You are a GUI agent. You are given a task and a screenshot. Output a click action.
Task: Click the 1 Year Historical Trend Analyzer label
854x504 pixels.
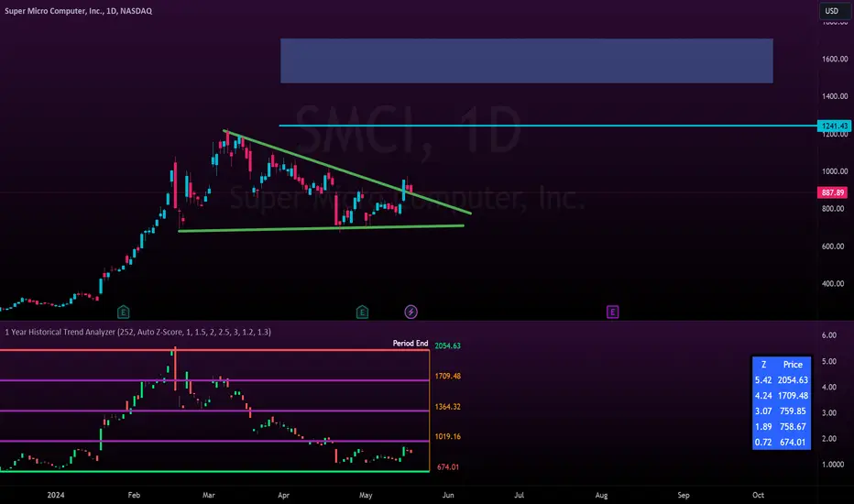[137, 332]
